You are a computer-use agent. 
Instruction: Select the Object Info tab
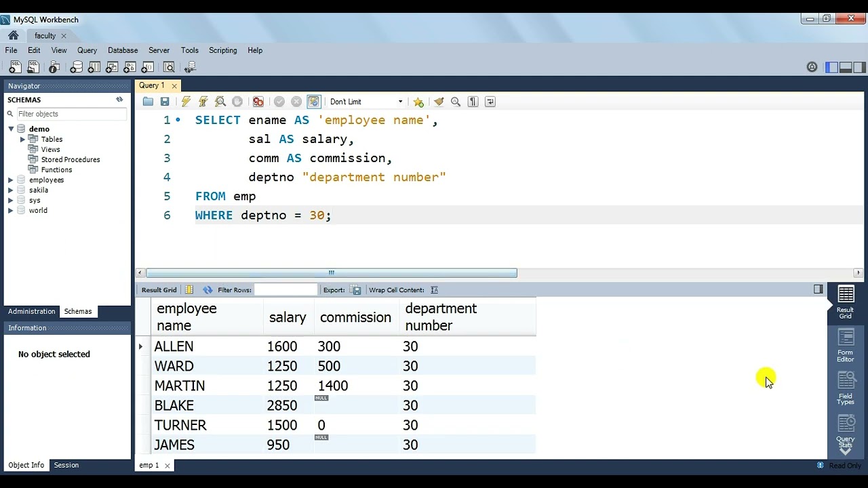[x=26, y=465]
